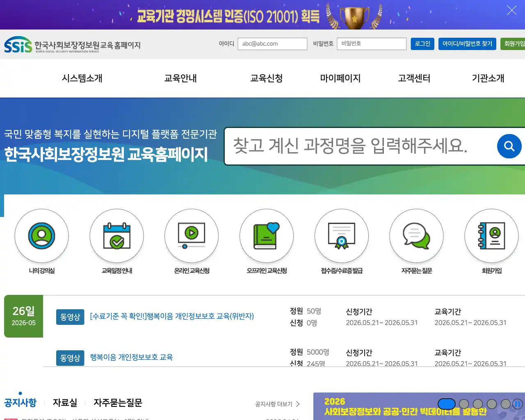Switch to the 자료실 tab
This screenshot has height=420, width=525.
(65, 402)
